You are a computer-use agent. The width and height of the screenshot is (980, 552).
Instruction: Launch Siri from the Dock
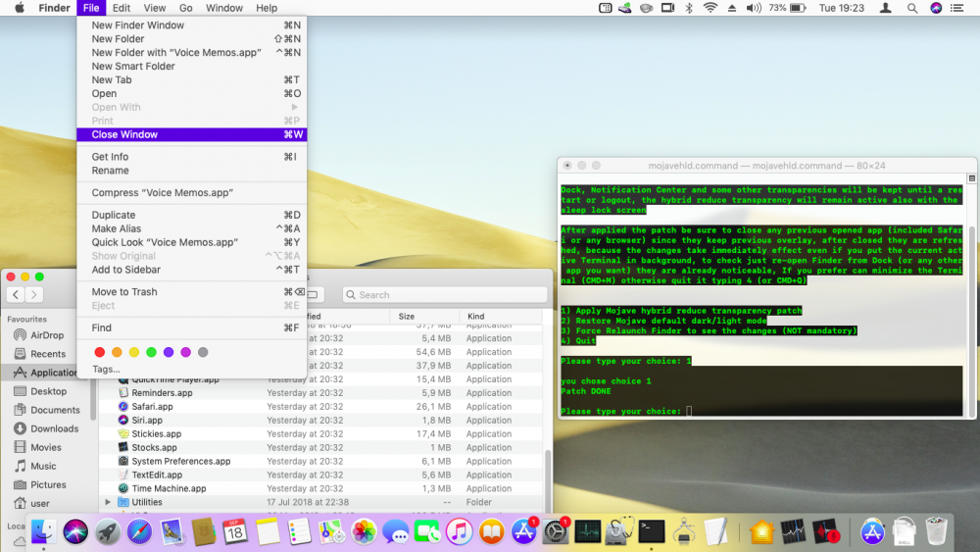point(75,532)
